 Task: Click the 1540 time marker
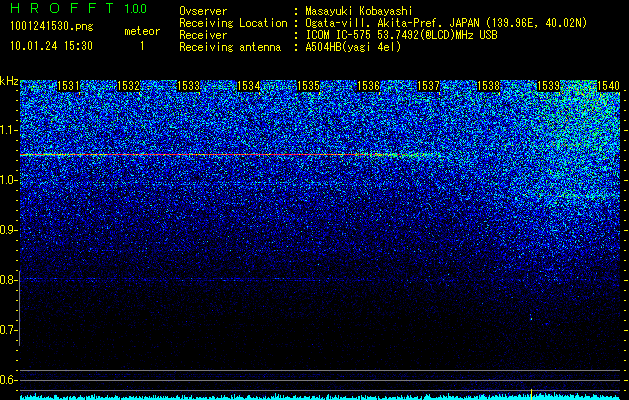[x=608, y=86]
